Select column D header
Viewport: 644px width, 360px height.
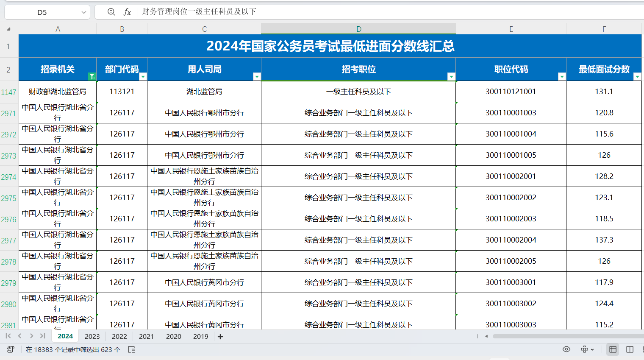(x=358, y=29)
